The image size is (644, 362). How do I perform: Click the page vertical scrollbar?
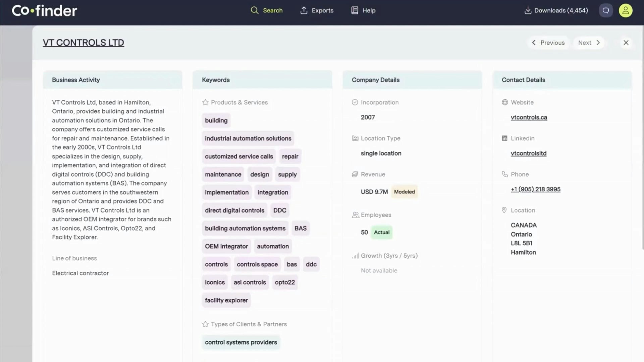[643, 137]
